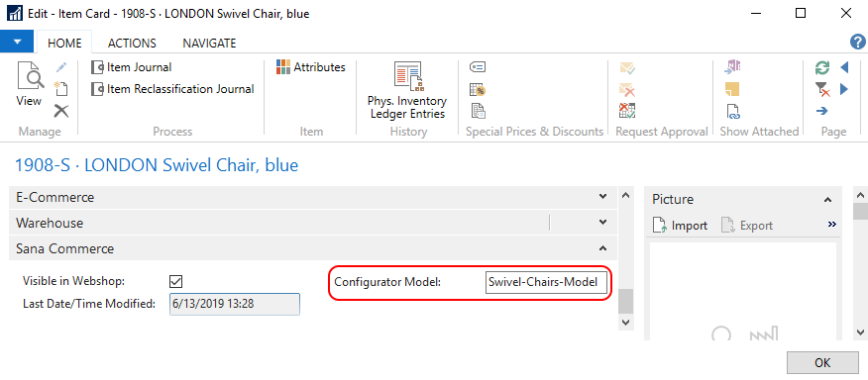Open the Attributes icon
This screenshot has width=868, height=380.
click(x=310, y=67)
